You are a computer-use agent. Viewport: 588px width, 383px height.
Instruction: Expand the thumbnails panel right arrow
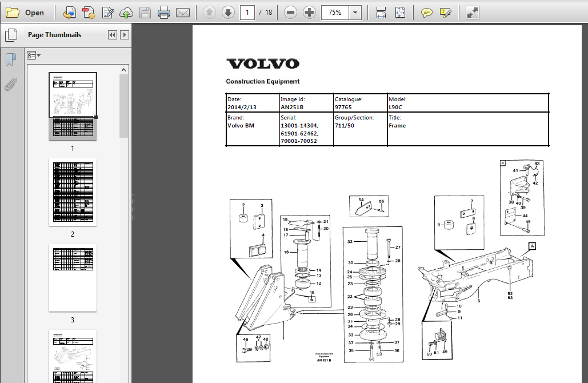tap(125, 35)
